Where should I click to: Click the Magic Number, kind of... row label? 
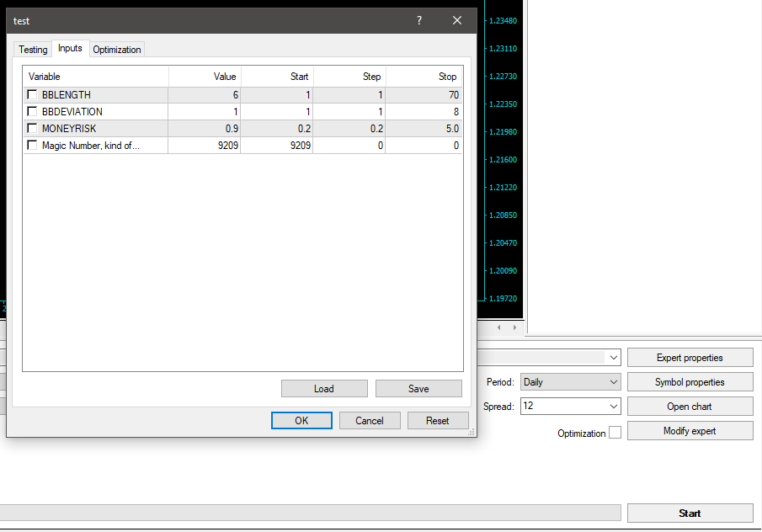(90, 146)
